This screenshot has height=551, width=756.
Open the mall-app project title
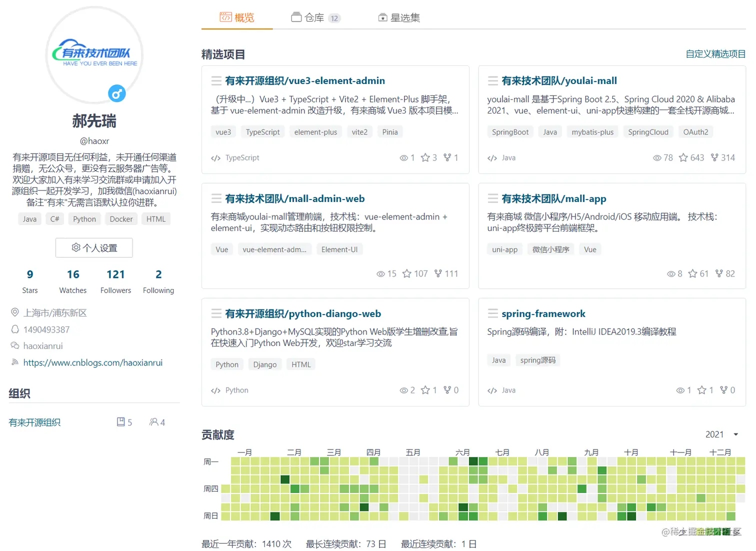(x=553, y=198)
